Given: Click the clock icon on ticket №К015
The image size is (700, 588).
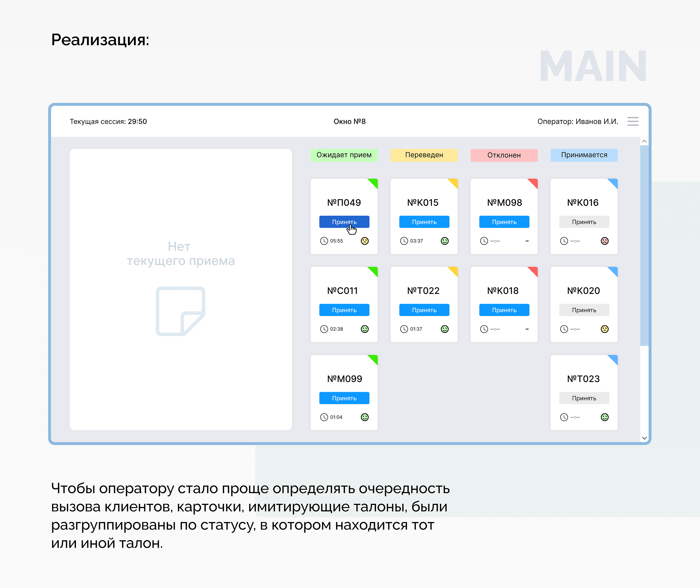Looking at the screenshot, I should coord(404,241).
